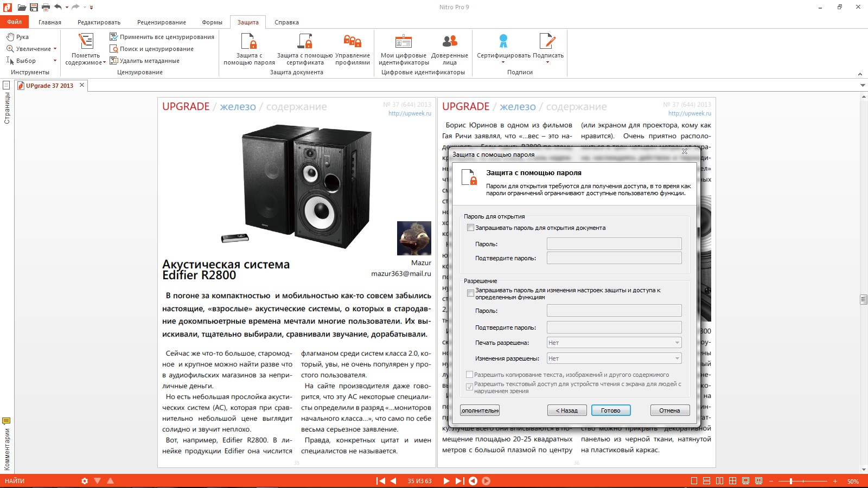This screenshot has height=488, width=868.
Task: Click the Сертифицировать ribbon button
Action: [503, 49]
